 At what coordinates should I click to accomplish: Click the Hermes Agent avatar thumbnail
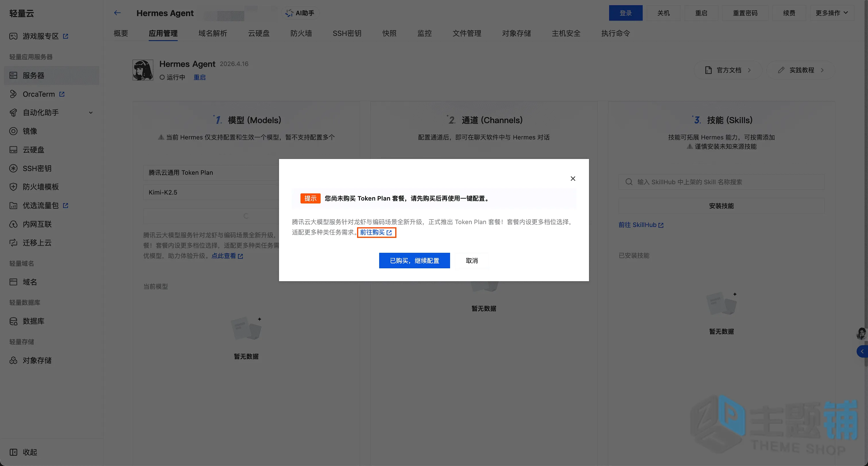click(143, 70)
